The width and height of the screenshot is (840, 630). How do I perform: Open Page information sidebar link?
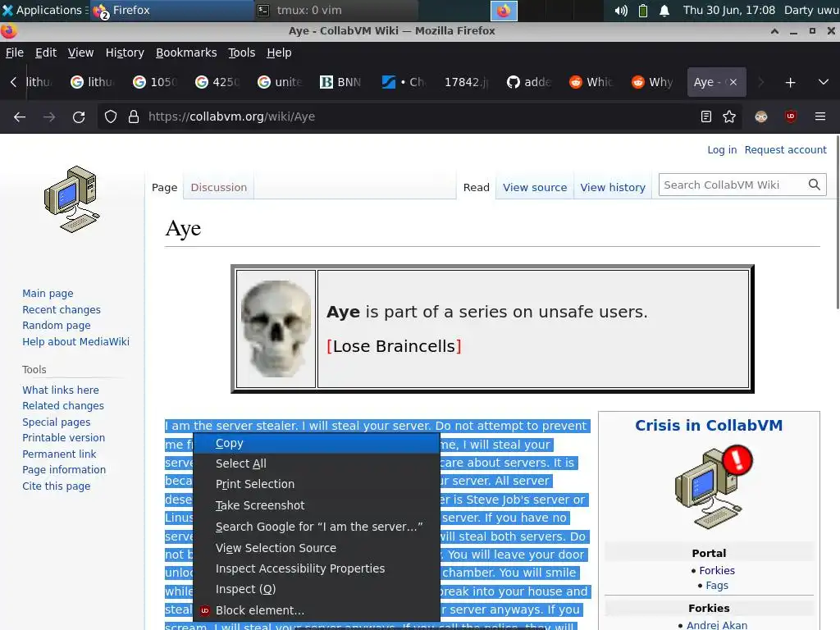click(x=64, y=470)
